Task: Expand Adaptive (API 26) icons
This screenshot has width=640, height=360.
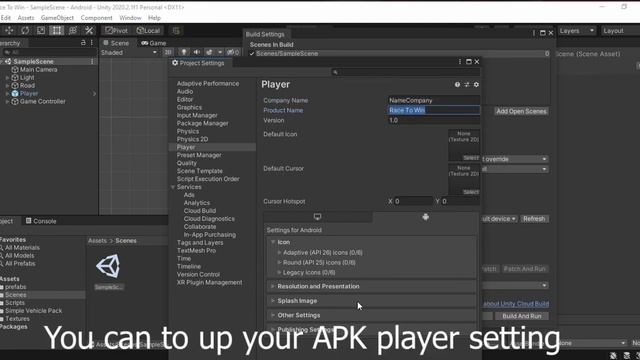Action: 279,253
